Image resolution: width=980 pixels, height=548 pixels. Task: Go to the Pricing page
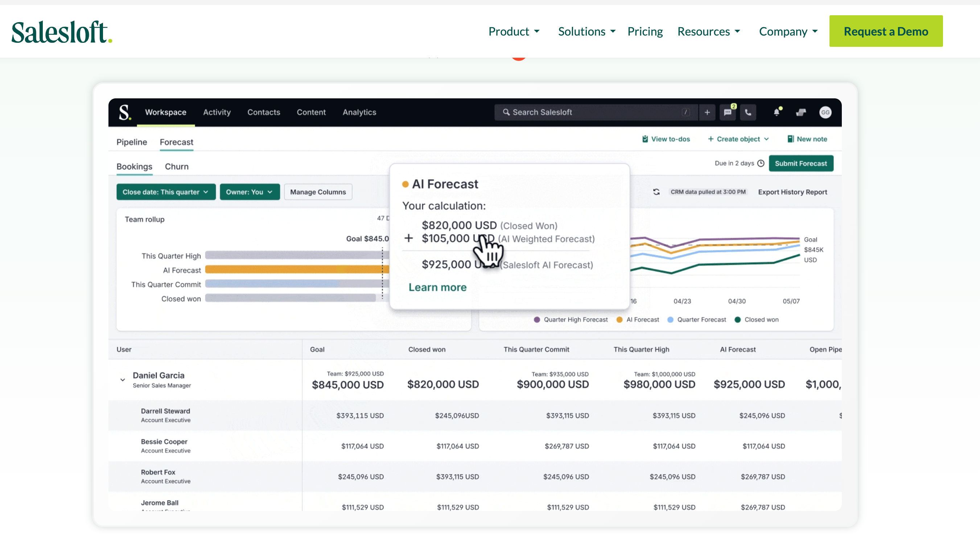click(x=645, y=31)
